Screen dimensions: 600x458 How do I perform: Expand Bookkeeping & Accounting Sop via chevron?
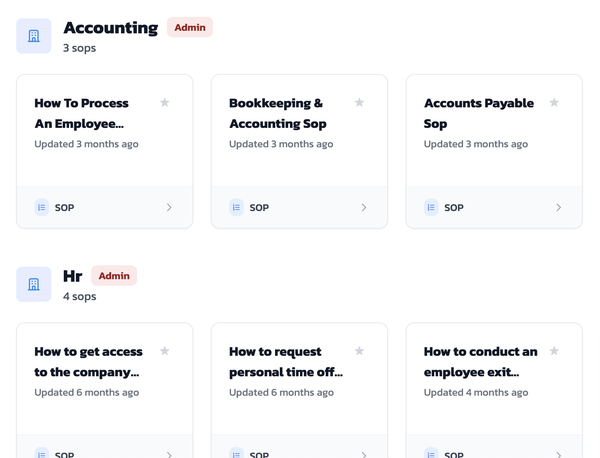pos(364,208)
